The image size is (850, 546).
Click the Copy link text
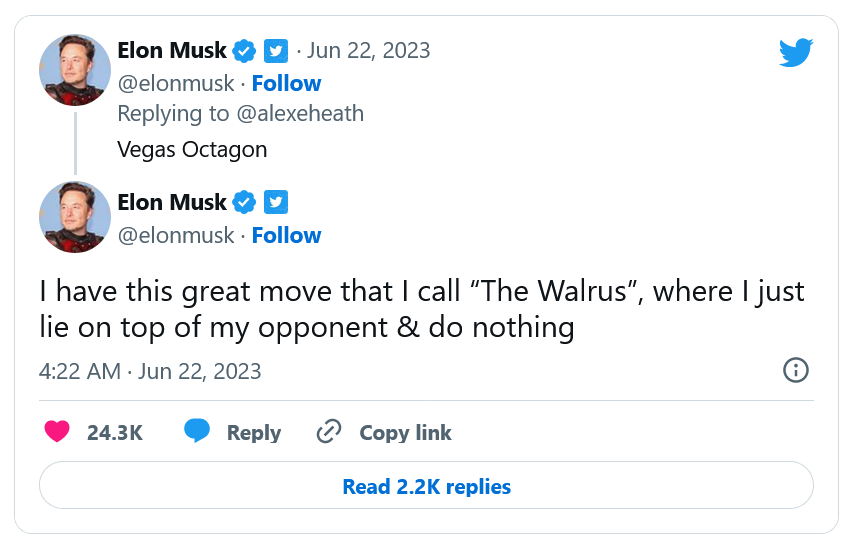click(405, 433)
